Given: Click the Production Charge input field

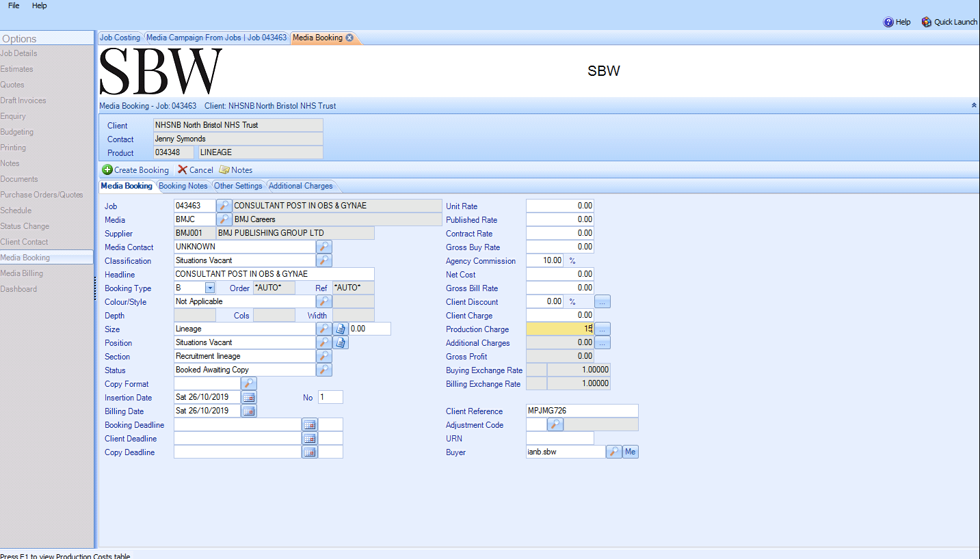Looking at the screenshot, I should [x=560, y=329].
